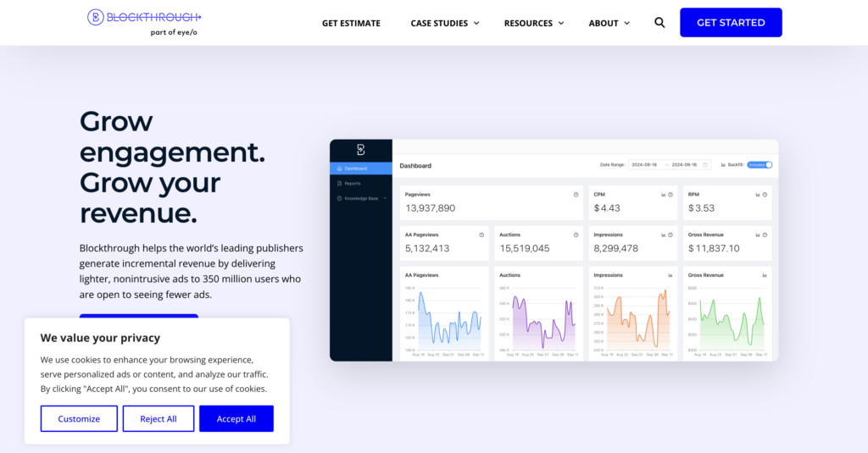
Task: Select Dashboard in the sidebar
Action: click(361, 168)
